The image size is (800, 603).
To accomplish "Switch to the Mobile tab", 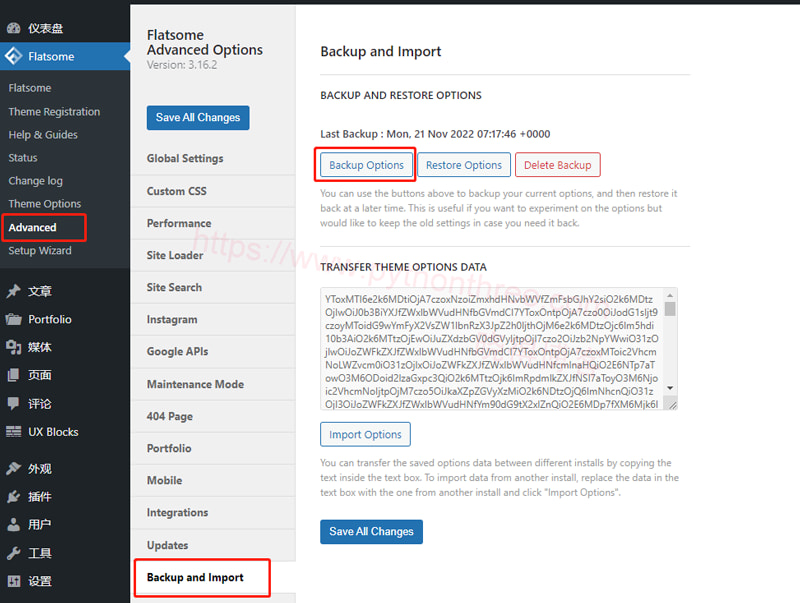I will 213,481.
